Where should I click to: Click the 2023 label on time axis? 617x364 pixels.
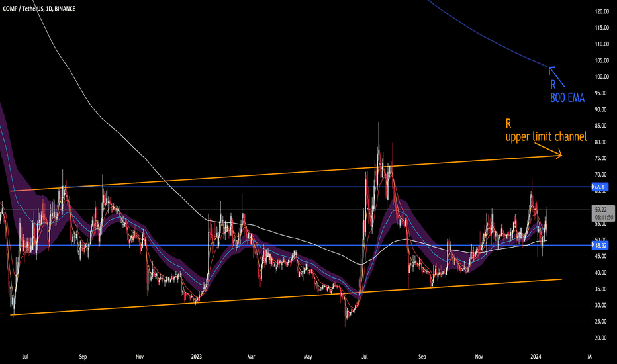pyautogui.click(x=197, y=357)
